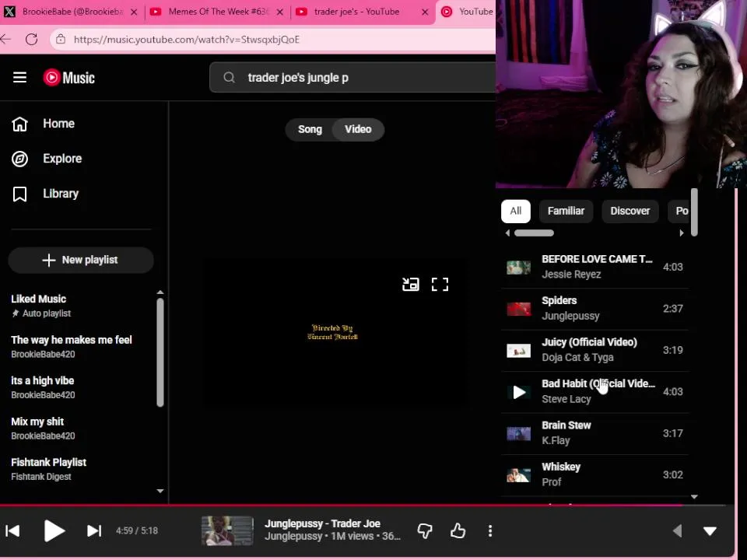Open the miniplayer
Viewport: 747px width, 560px height.
coord(411,285)
